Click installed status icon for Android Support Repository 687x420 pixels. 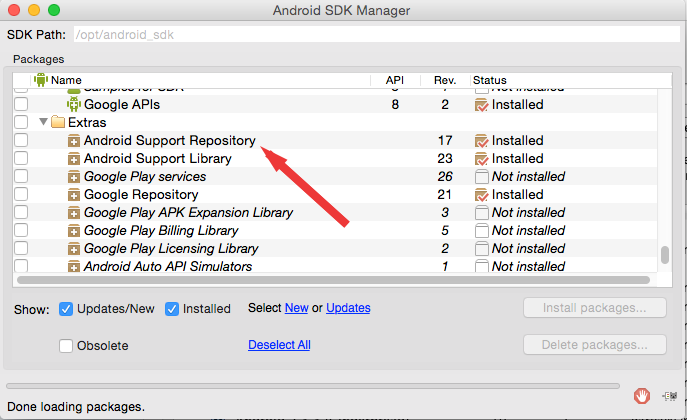click(x=482, y=141)
